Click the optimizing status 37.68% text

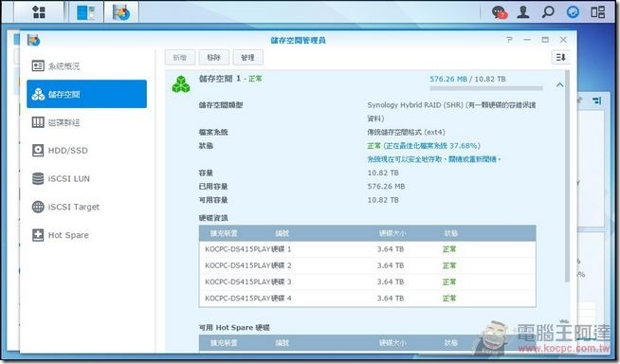pos(424,145)
